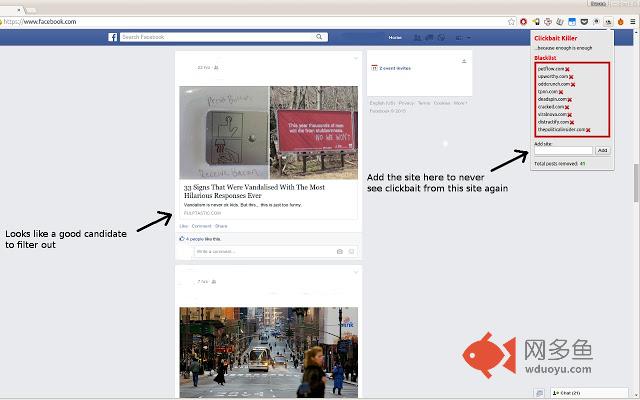Open the Cookies footer link
Viewport: 640px width, 400px height.
442,103
